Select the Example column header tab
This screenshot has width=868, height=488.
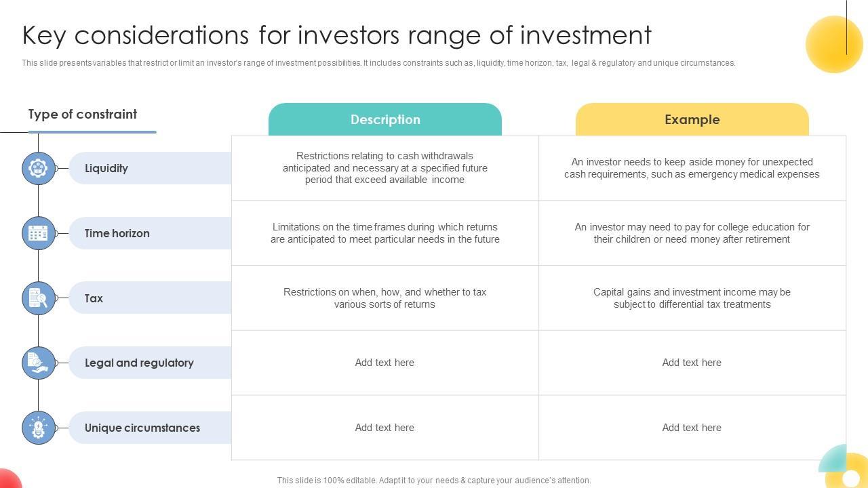[692, 120]
